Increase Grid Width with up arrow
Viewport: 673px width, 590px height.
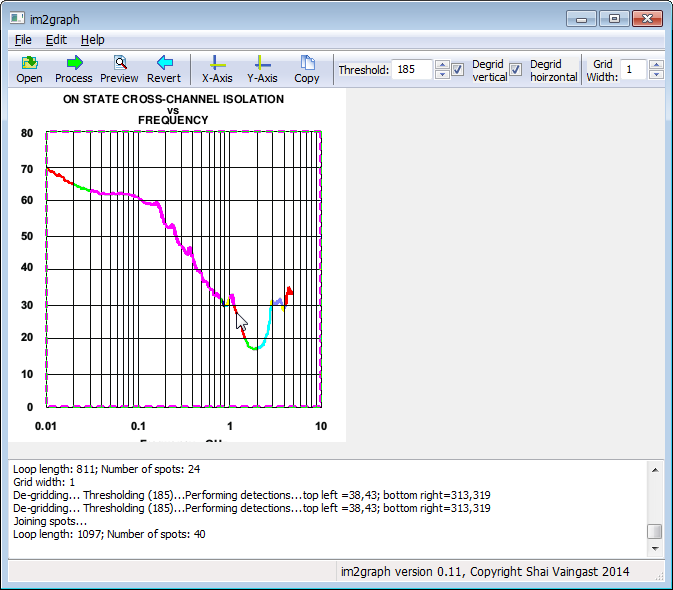click(656, 65)
